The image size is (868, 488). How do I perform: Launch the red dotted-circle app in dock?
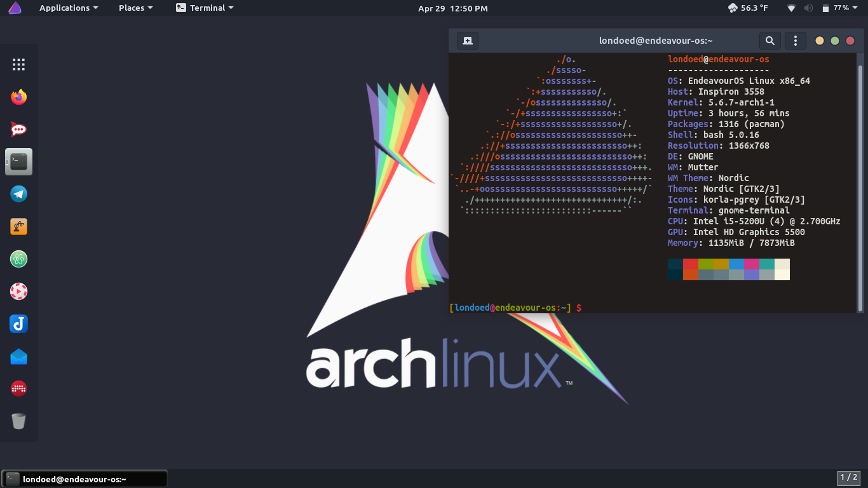coord(18,388)
